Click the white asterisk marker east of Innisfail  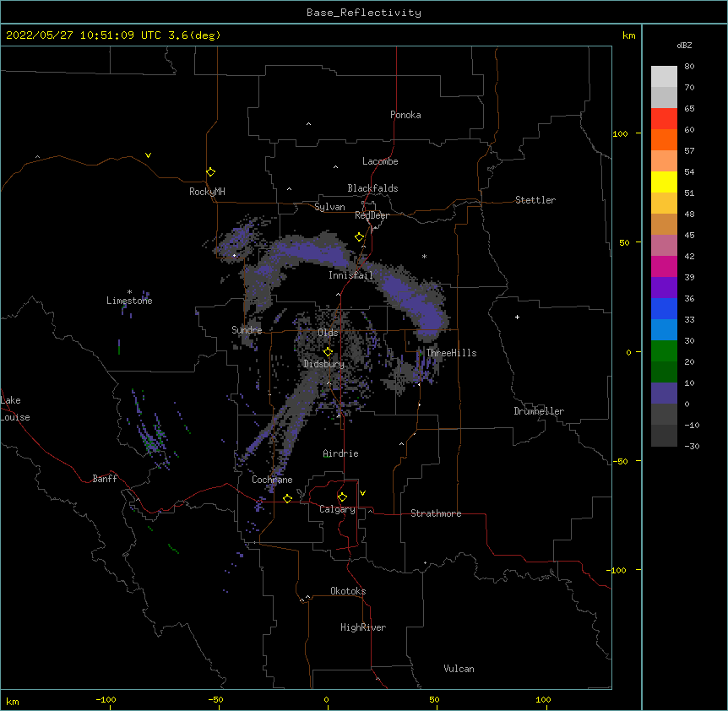424,256
